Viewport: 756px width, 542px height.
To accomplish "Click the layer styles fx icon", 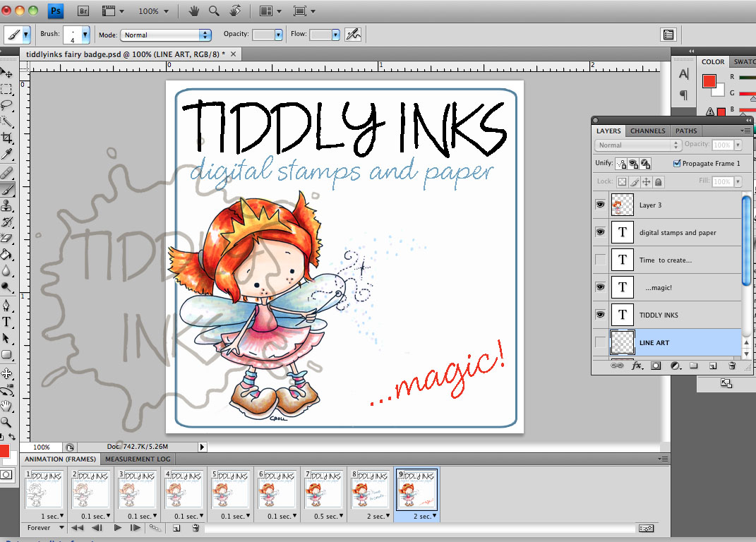I will click(637, 366).
